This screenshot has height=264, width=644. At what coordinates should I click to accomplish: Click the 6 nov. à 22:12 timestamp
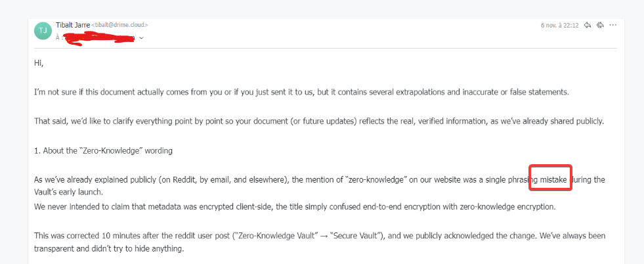click(559, 25)
